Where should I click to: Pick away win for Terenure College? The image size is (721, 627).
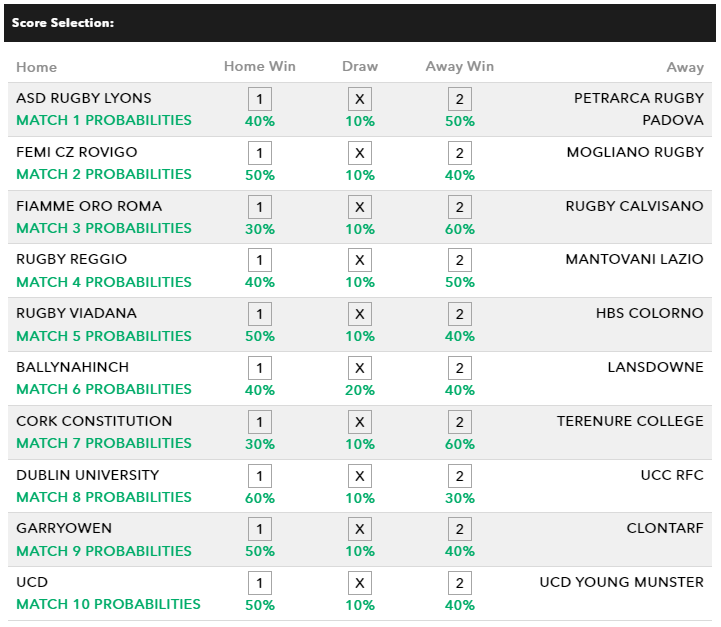click(459, 422)
